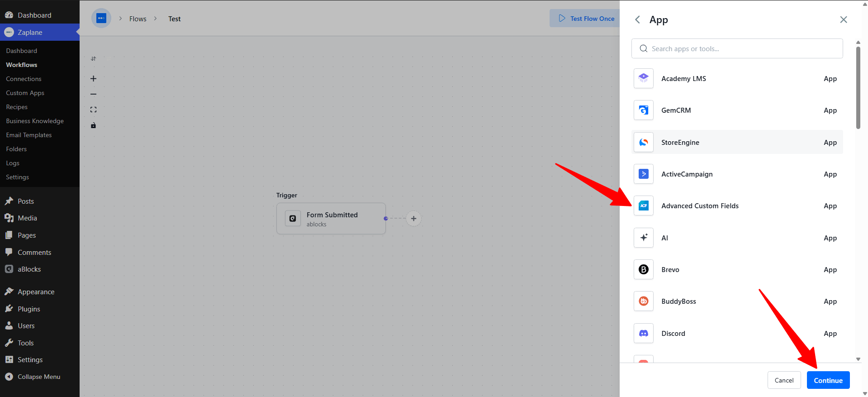The height and width of the screenshot is (397, 868).
Task: Open the Comments menu
Action: point(40,252)
